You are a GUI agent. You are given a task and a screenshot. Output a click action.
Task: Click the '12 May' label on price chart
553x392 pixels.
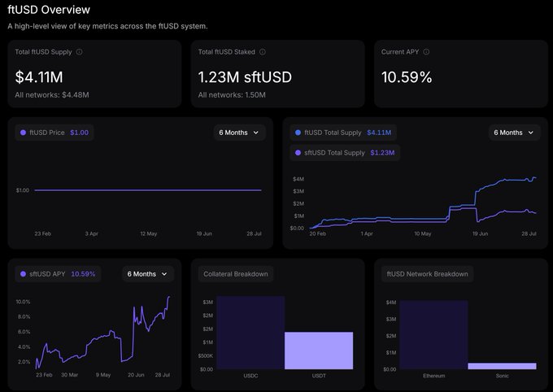[x=149, y=233]
